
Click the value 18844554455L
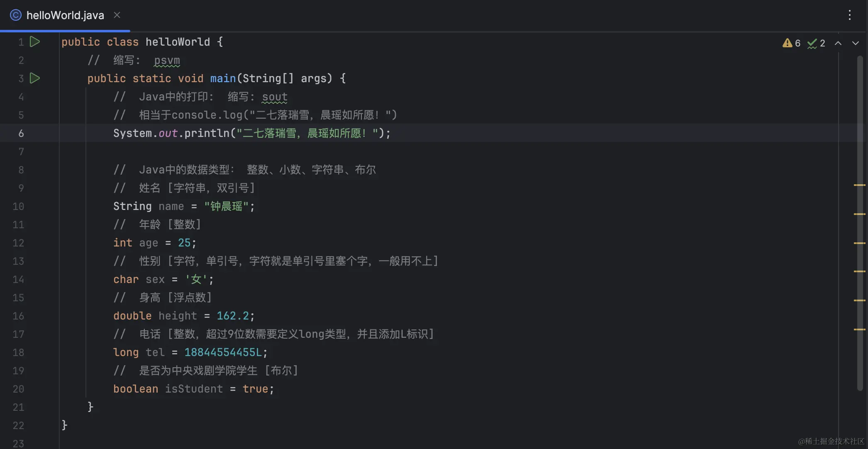223,352
